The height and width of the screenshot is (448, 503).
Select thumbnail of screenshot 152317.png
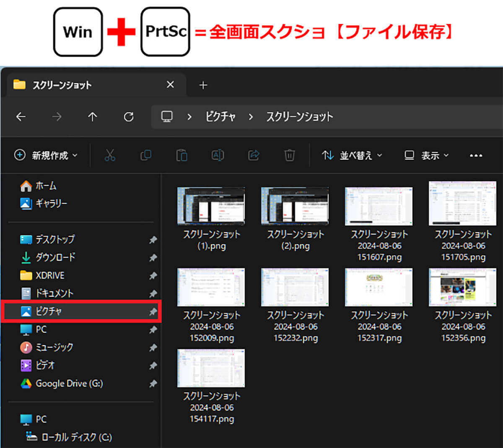tap(379, 287)
